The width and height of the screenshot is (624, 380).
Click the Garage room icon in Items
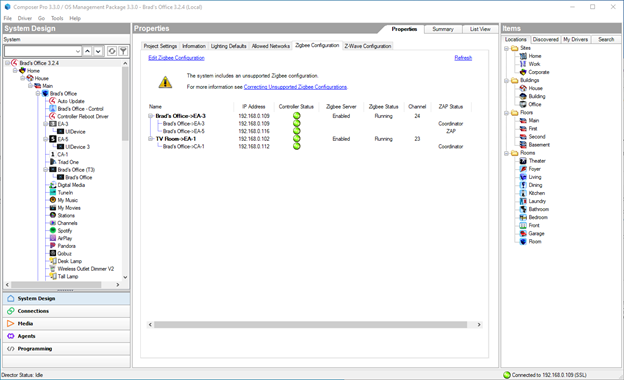click(523, 233)
